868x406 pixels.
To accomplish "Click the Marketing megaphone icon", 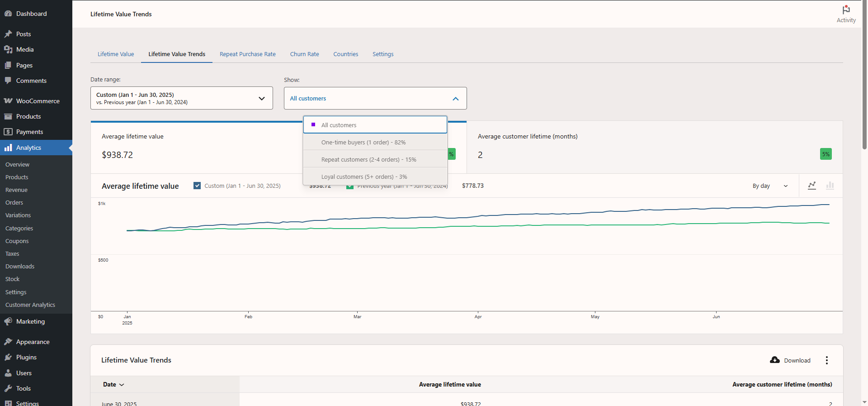I will click(8, 321).
